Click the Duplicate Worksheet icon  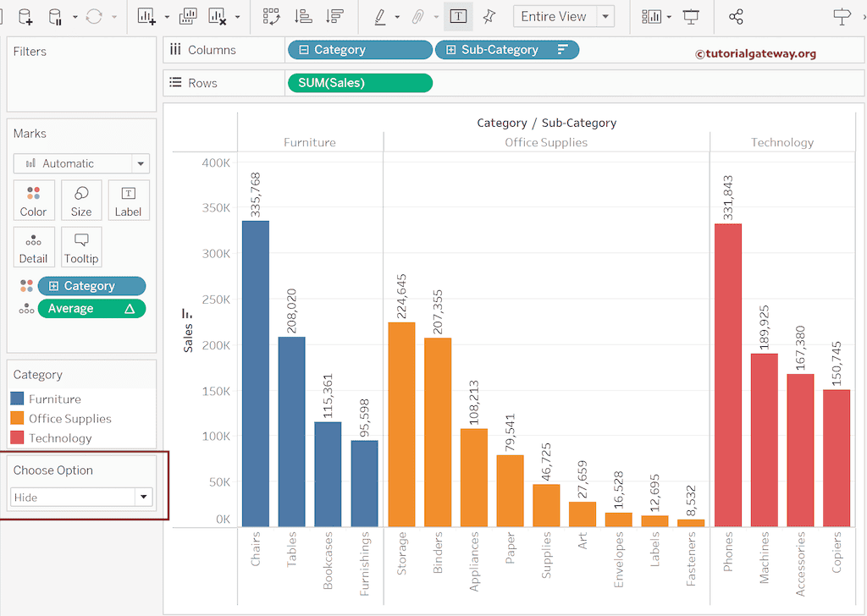[189, 17]
